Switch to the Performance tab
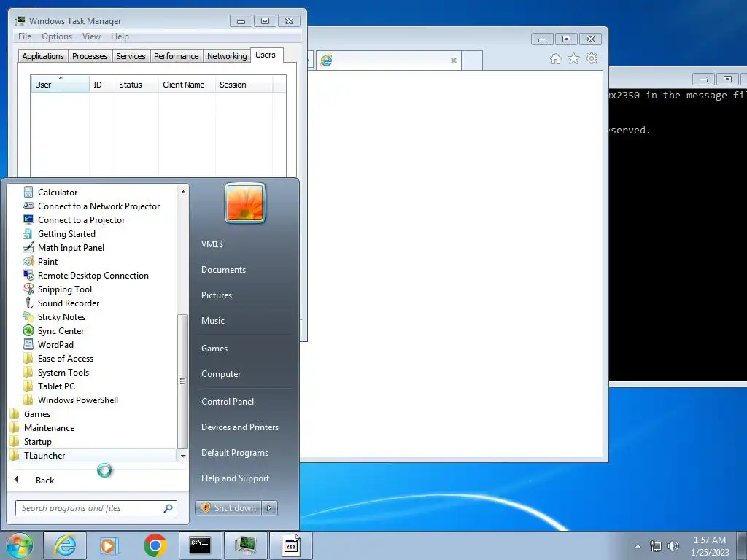This screenshot has height=560, width=747. click(177, 56)
